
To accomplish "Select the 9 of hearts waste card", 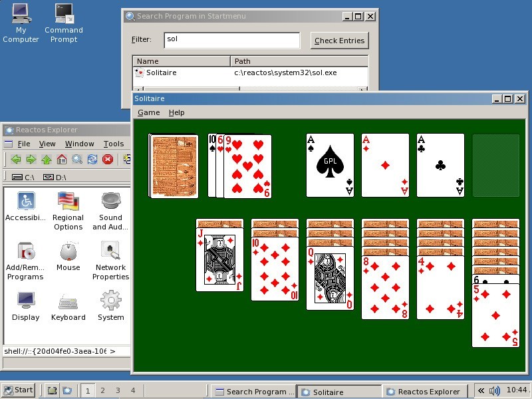I will (x=247, y=166).
